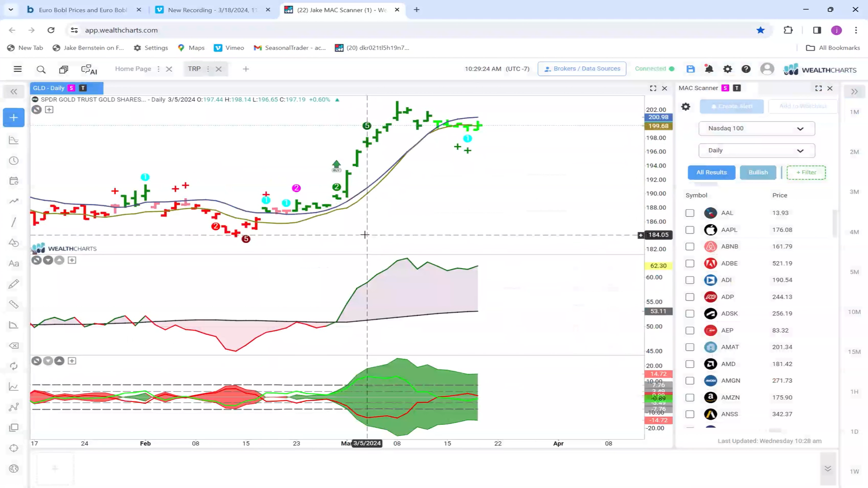Viewport: 868px width, 488px height.
Task: Add a new workspace tab
Action: click(246, 69)
